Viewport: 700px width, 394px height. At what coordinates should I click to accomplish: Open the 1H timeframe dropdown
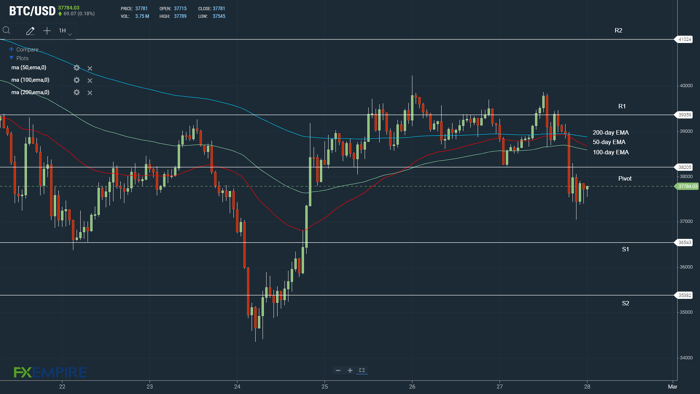pos(65,31)
